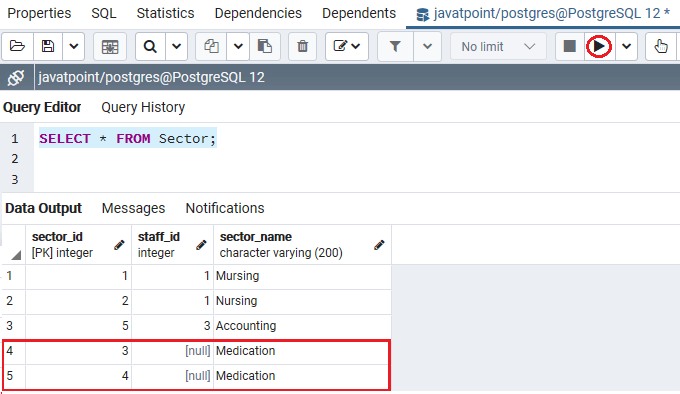
Task: Click sector_id value 5 in Accounting row
Action: point(78,326)
